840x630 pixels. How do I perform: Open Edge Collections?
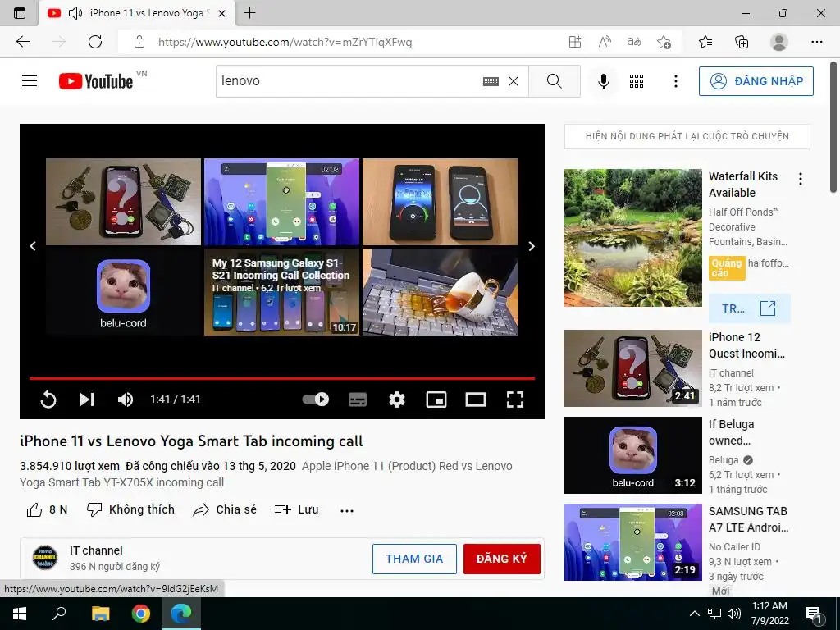tap(742, 42)
